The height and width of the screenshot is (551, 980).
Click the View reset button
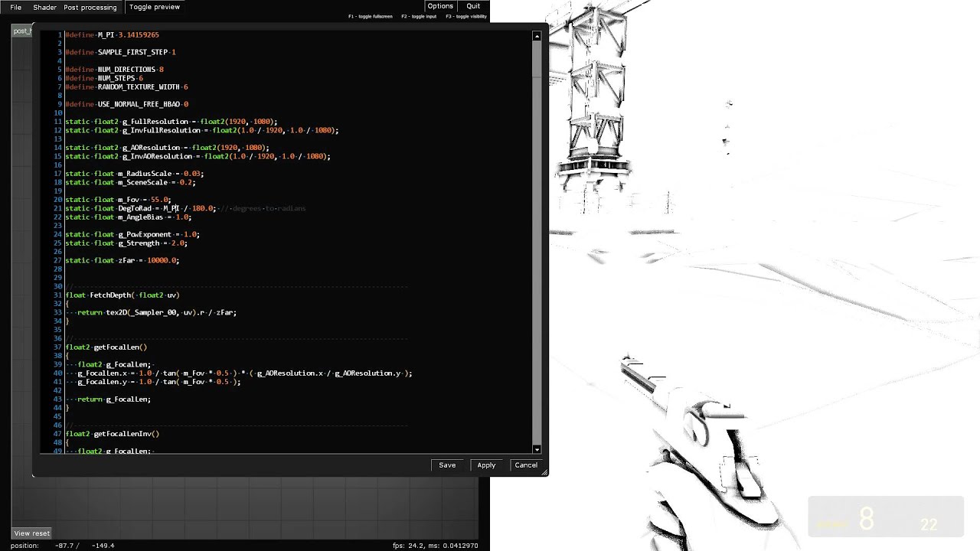point(31,533)
